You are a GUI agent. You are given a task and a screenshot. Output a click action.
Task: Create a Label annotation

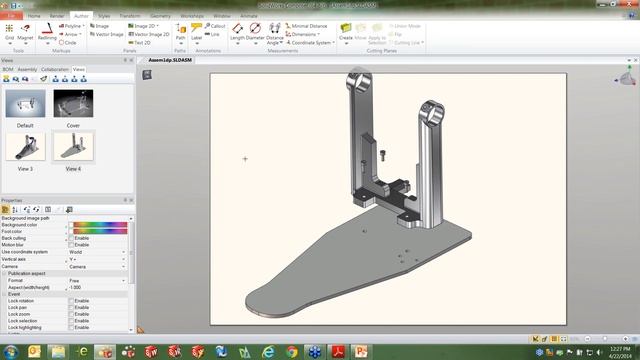pyautogui.click(x=196, y=32)
